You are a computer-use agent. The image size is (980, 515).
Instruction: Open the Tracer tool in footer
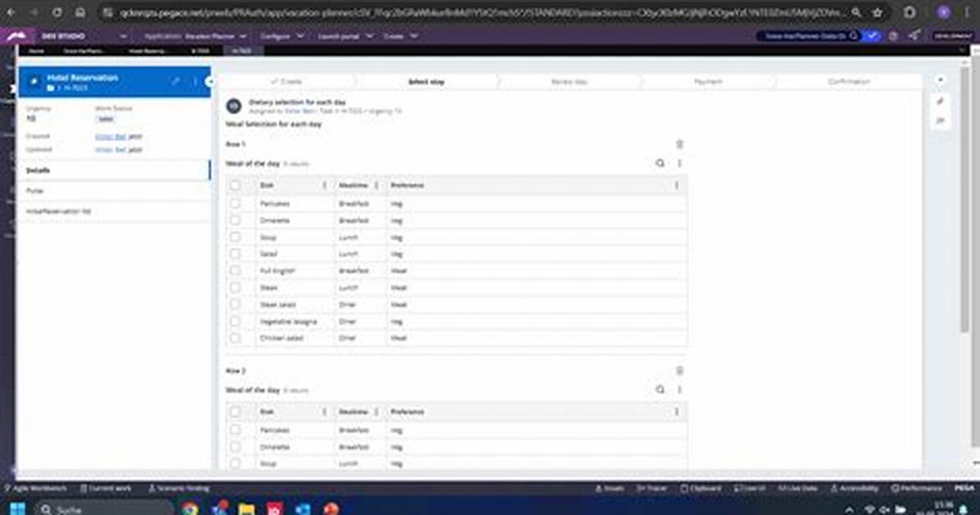pyautogui.click(x=652, y=488)
